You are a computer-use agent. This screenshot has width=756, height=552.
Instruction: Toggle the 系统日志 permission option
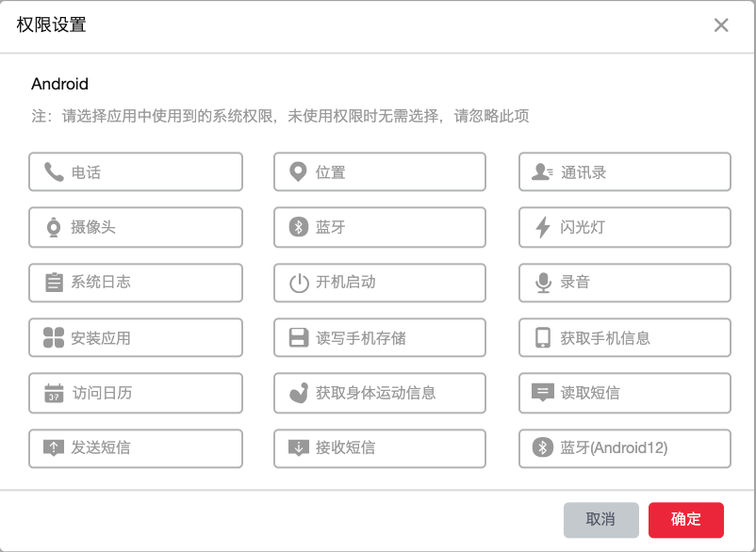point(135,283)
